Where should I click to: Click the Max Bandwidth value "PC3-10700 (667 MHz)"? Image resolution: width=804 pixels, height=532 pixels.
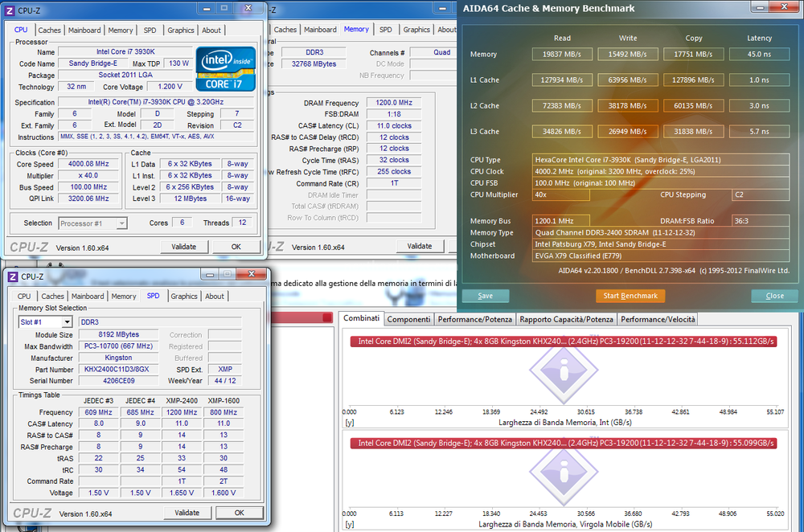(118, 346)
